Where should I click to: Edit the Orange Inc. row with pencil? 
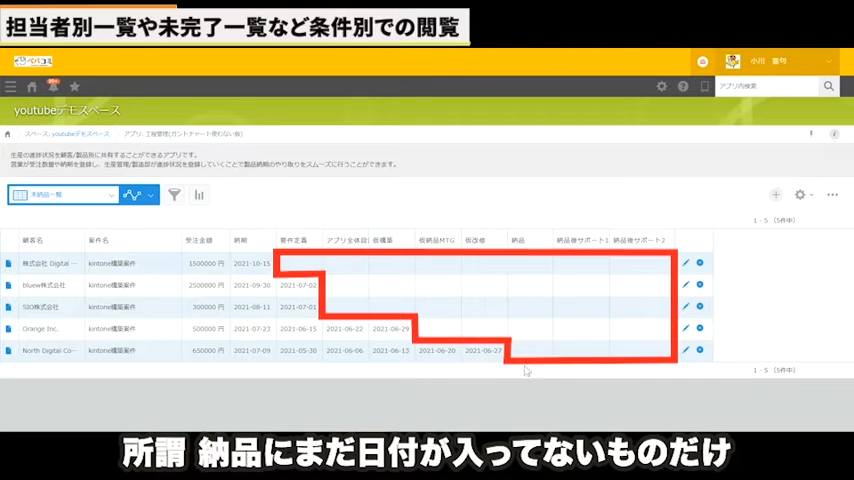(x=686, y=329)
